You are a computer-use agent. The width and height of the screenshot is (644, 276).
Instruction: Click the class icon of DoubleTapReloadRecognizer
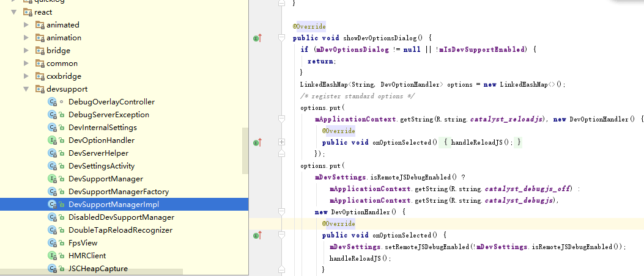tap(52, 230)
